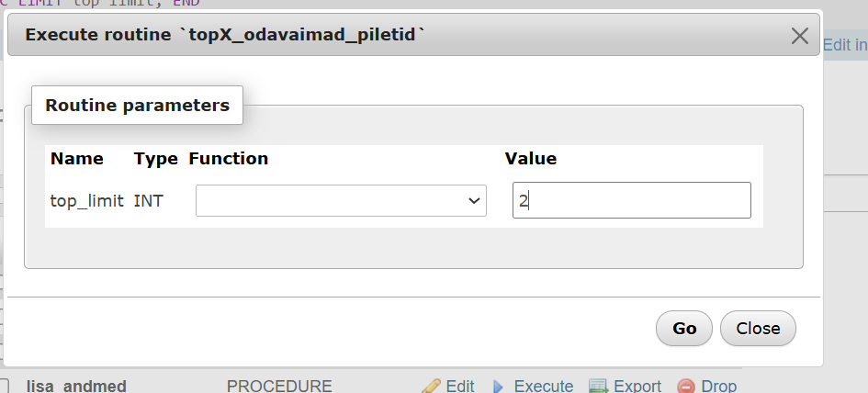Screen dimensions: 868x393
Task: Click the Export icon for lisa_andmed
Action: point(599,386)
